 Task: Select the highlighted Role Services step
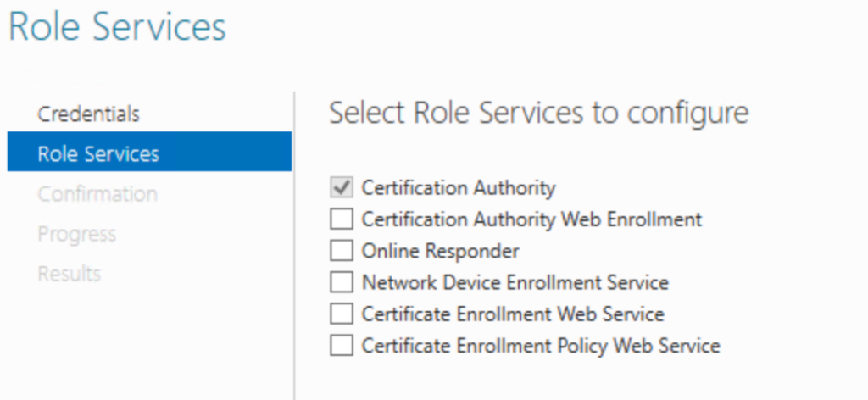[149, 152]
